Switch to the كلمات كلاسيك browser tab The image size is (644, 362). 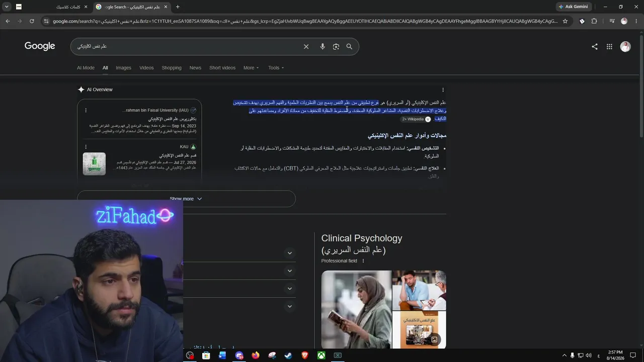point(52,7)
